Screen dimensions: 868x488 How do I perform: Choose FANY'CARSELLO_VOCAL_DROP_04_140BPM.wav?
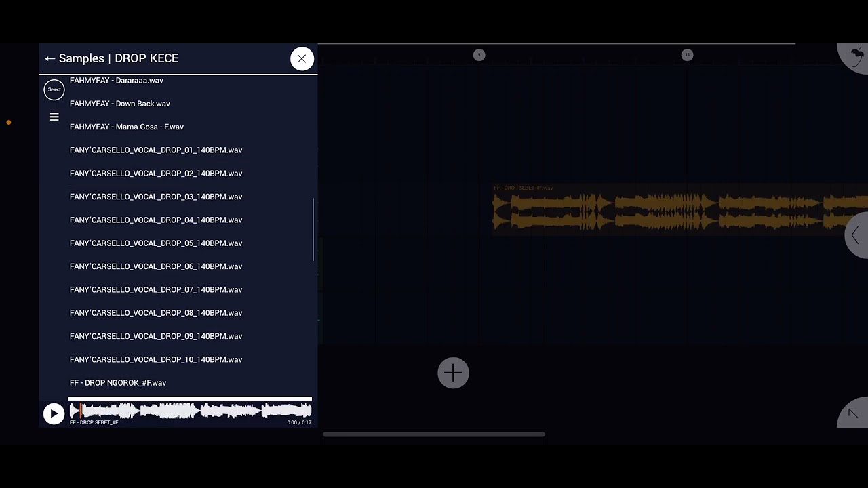coord(156,220)
